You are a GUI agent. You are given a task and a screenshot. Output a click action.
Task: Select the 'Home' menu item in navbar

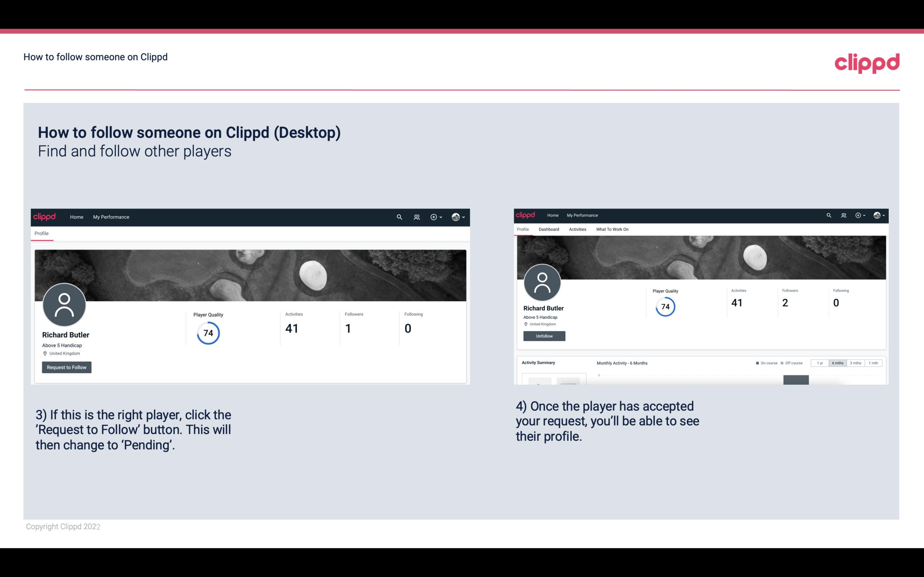[x=76, y=217]
